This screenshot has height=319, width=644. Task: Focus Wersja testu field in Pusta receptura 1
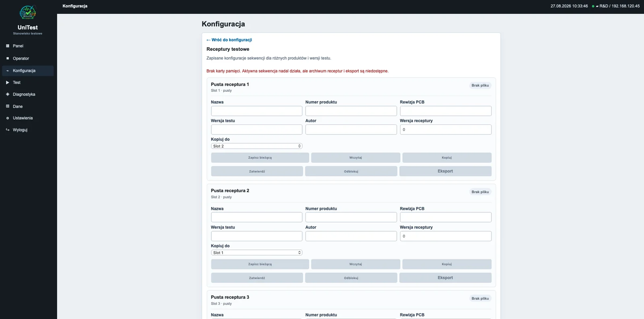point(256,129)
